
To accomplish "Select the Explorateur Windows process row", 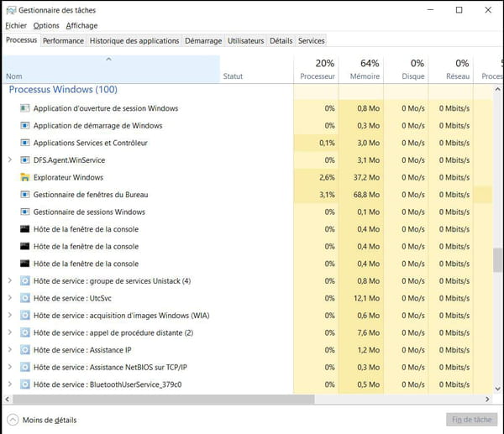I will [x=248, y=177].
